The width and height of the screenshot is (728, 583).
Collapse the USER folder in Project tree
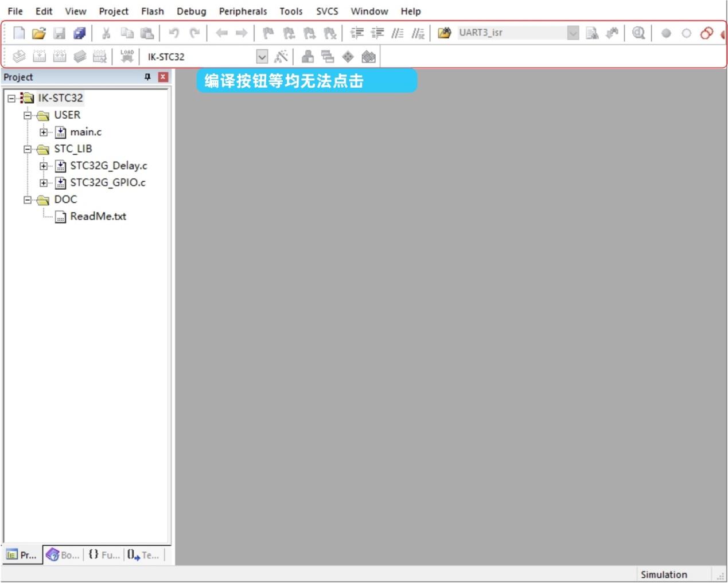pos(27,115)
